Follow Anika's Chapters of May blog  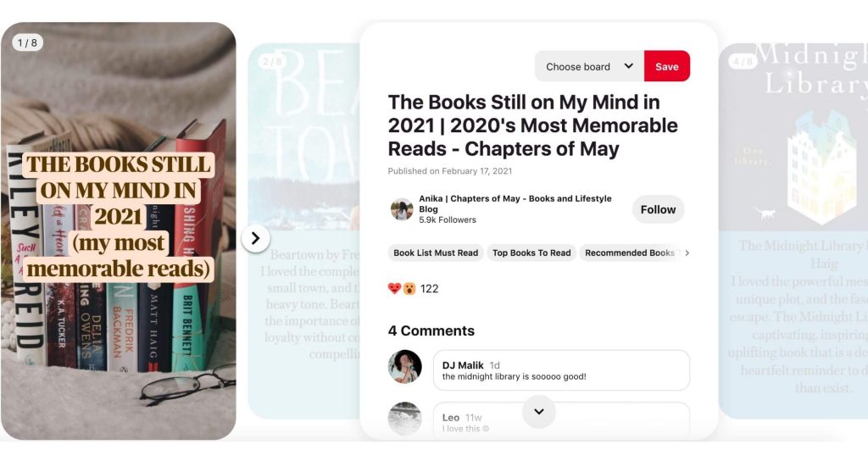tap(658, 209)
